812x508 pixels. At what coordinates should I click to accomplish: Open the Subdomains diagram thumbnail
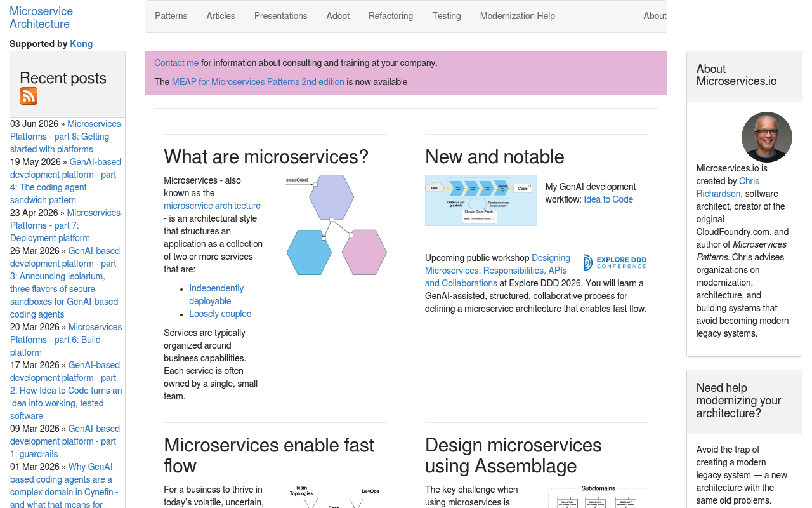[x=597, y=497]
